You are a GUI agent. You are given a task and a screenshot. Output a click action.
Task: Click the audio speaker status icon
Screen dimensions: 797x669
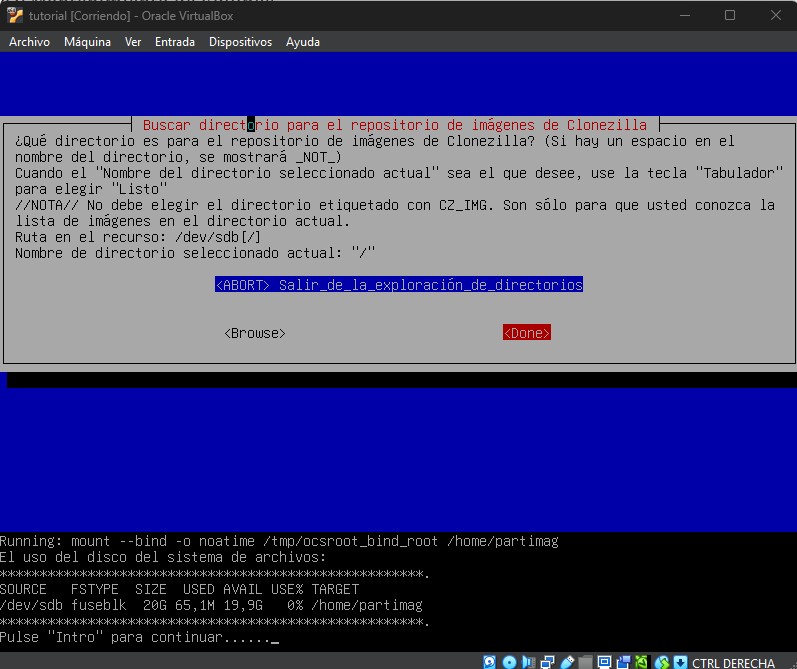point(529,662)
